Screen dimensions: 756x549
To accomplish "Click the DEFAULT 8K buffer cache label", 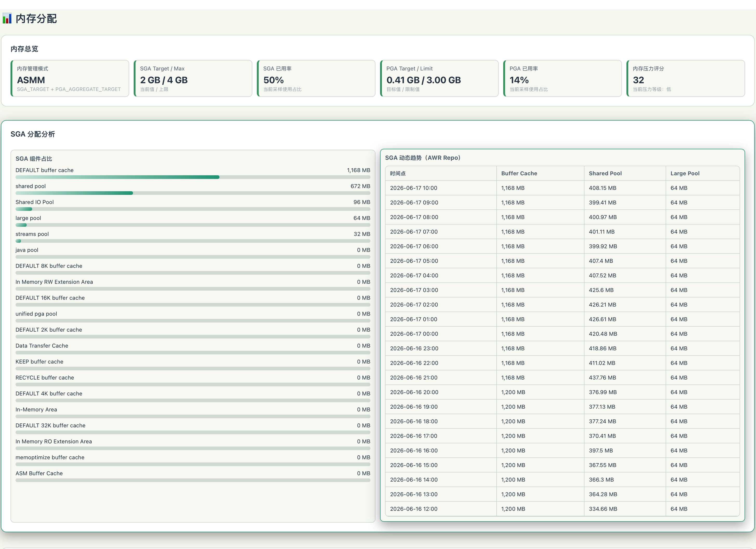I will tap(49, 266).
